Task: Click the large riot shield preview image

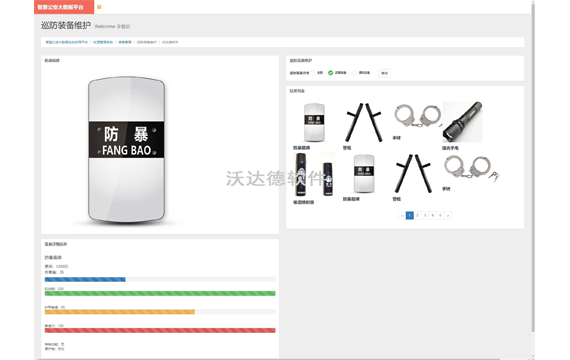Action: (126, 149)
